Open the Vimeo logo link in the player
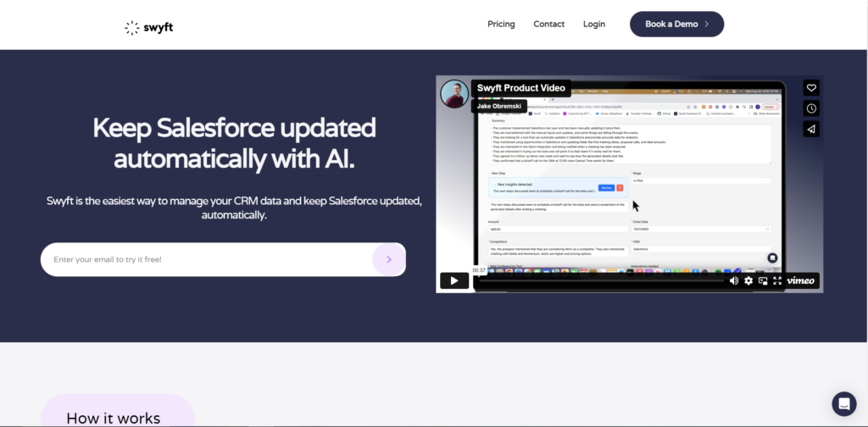 pyautogui.click(x=801, y=280)
